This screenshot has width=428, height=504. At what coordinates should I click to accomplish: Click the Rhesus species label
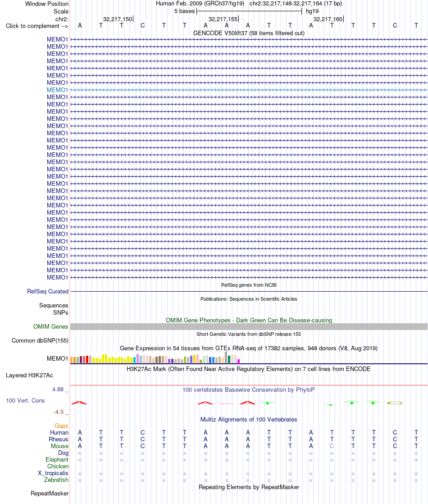point(59,440)
